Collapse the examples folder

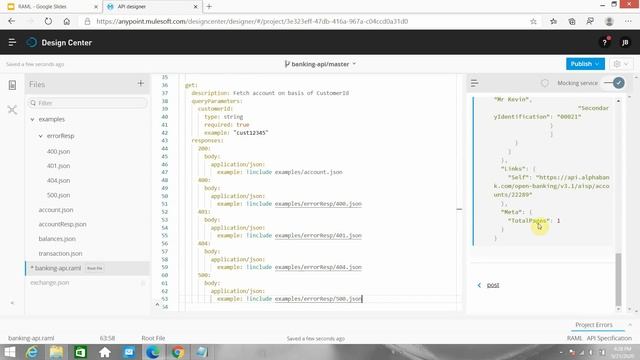point(32,119)
